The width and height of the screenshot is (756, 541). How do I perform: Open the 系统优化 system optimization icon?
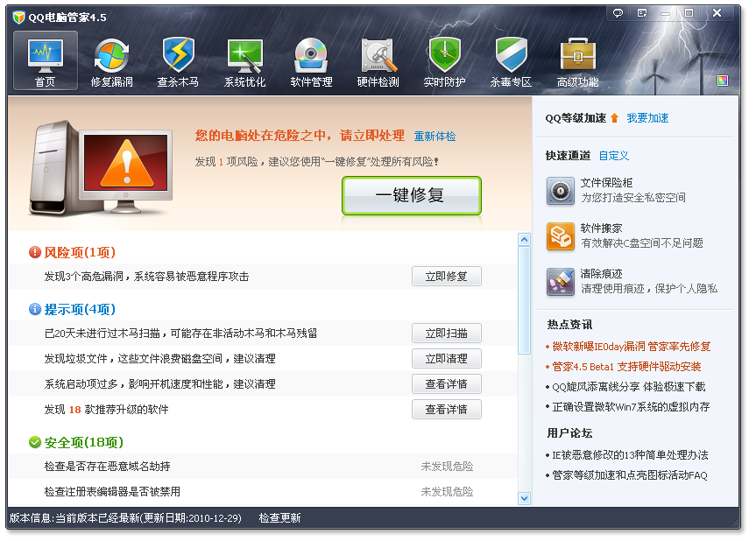(245, 56)
